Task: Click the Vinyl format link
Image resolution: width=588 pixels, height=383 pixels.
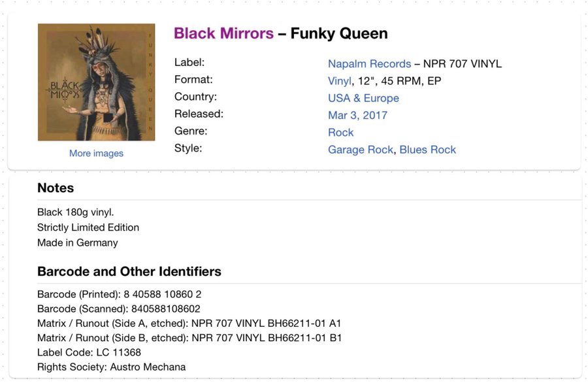Action: 339,81
